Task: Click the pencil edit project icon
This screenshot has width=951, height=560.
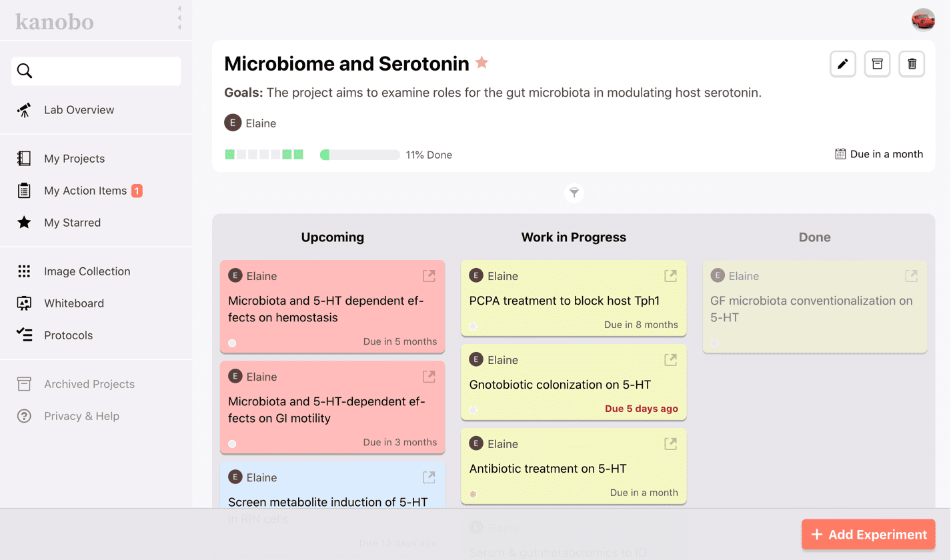Action: pyautogui.click(x=843, y=64)
